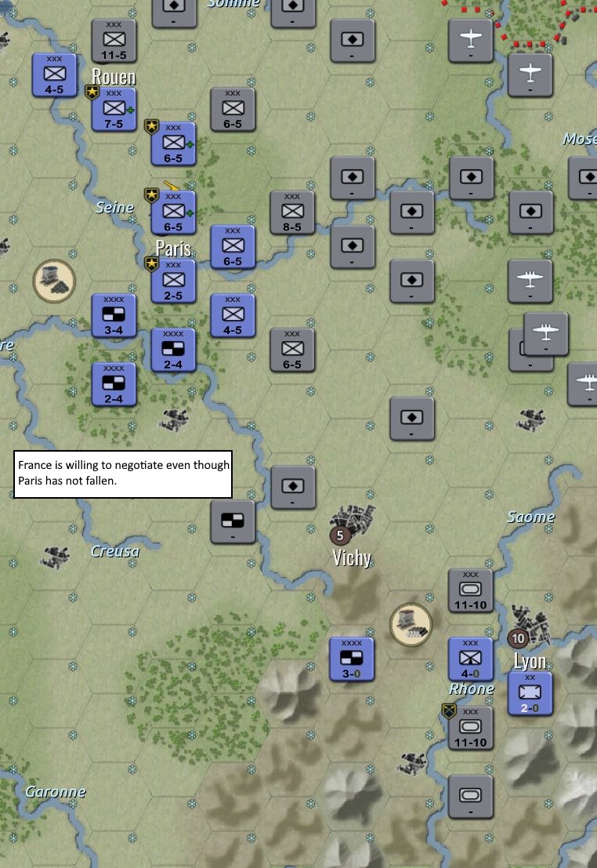Select the blue 6-5 corps without star east of Paris

[x=233, y=247]
